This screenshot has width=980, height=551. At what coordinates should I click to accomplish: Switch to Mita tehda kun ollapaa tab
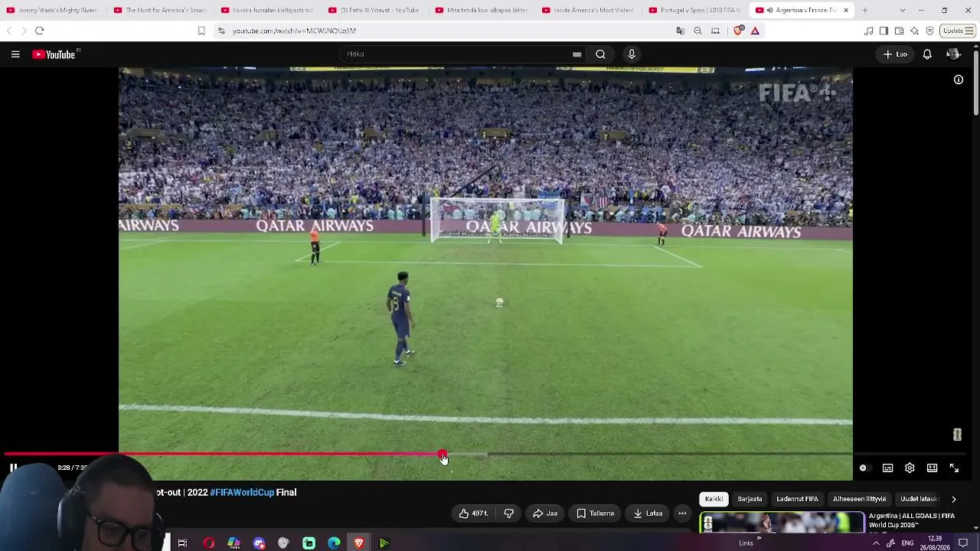482,10
